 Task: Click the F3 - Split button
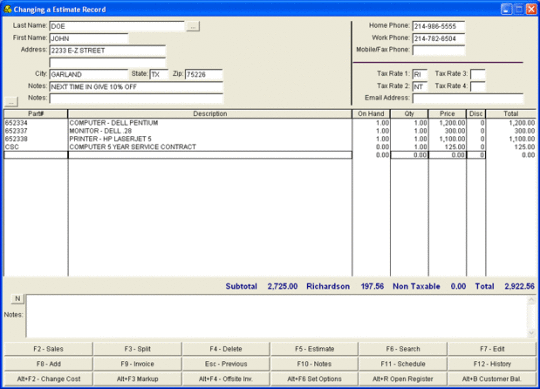tap(137, 349)
